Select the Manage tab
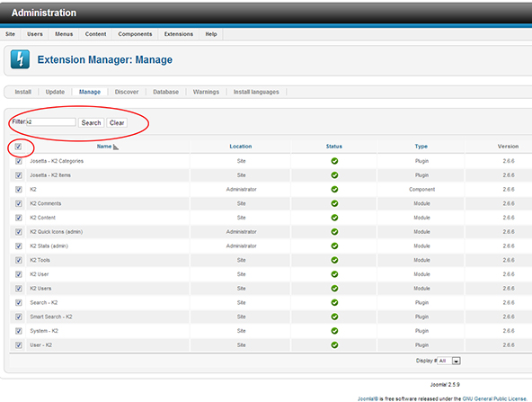This screenshot has width=532, height=402. tap(90, 92)
